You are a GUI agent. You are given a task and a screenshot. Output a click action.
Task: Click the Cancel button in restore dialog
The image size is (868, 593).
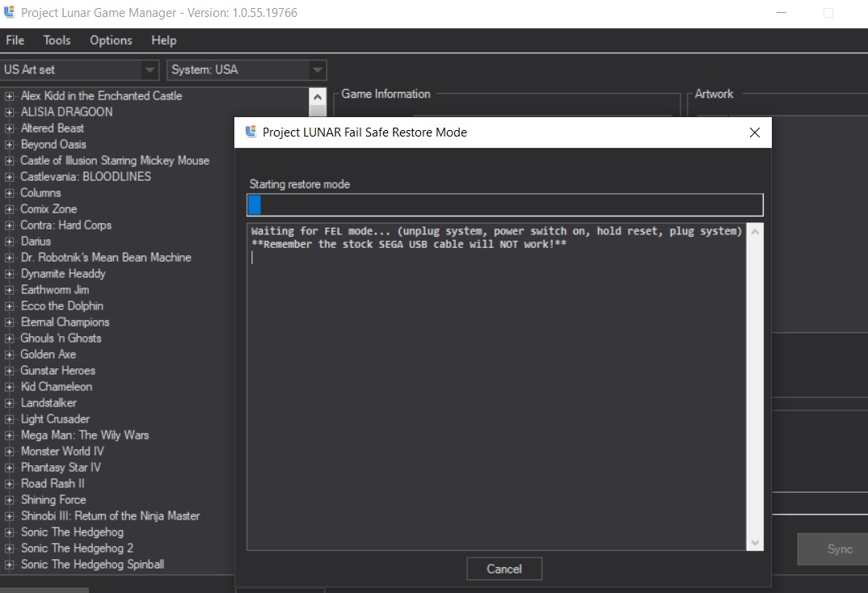[x=504, y=569]
